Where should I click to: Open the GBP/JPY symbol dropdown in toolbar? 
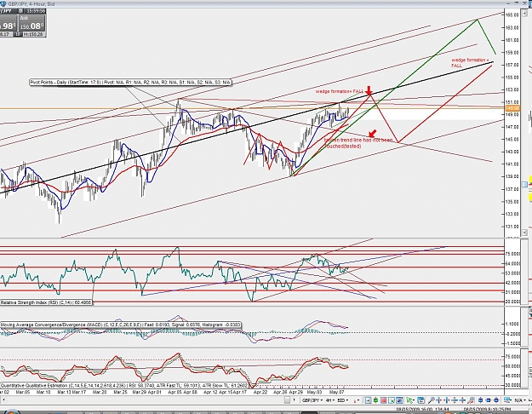tap(312, 400)
